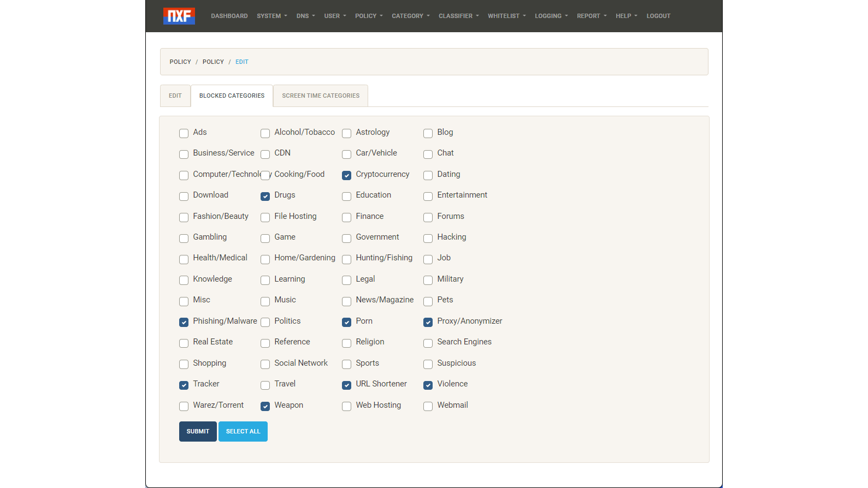Click the Hunting/Fishing label text

[x=384, y=258]
